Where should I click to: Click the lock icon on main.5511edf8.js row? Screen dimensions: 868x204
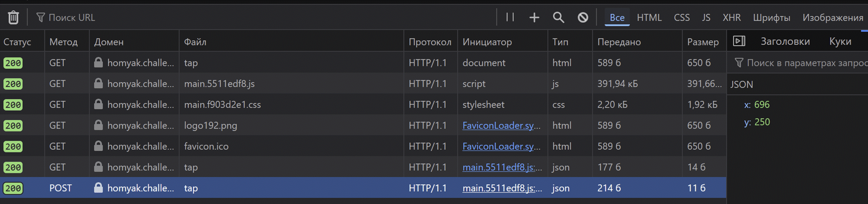click(x=98, y=83)
